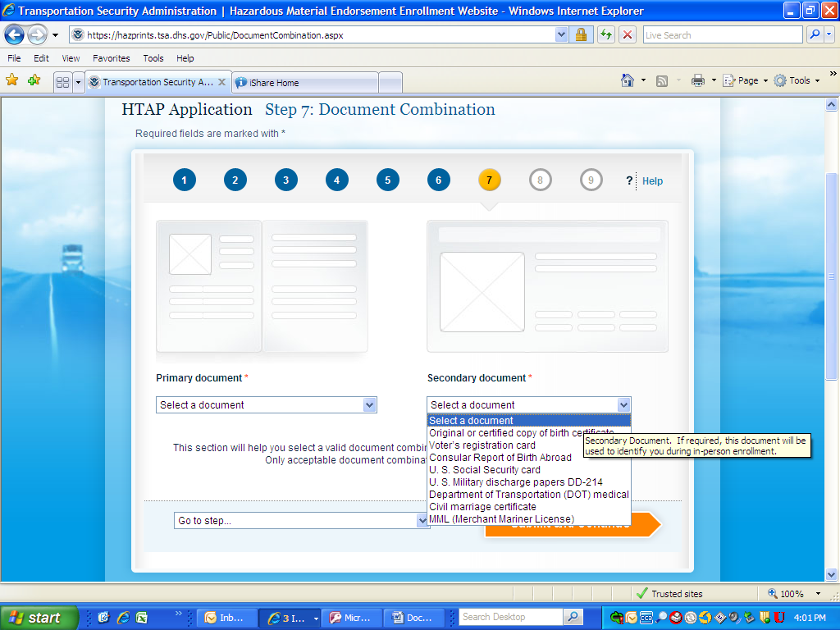
Task: Click the security padlock icon
Action: 581,35
